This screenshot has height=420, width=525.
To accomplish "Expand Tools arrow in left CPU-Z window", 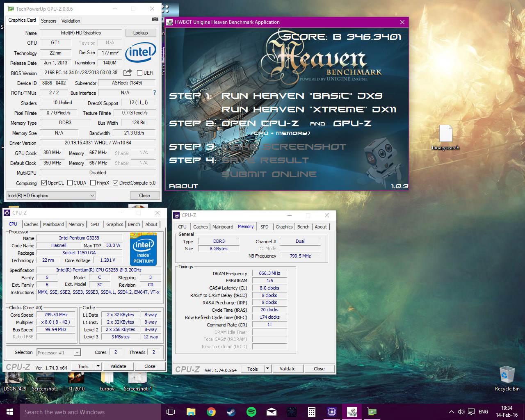I will tap(98, 366).
